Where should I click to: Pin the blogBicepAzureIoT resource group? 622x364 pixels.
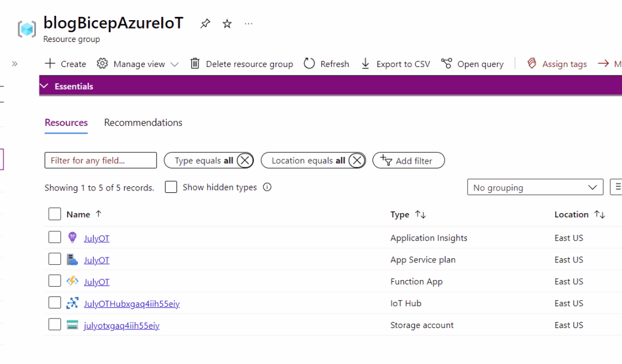coord(205,24)
